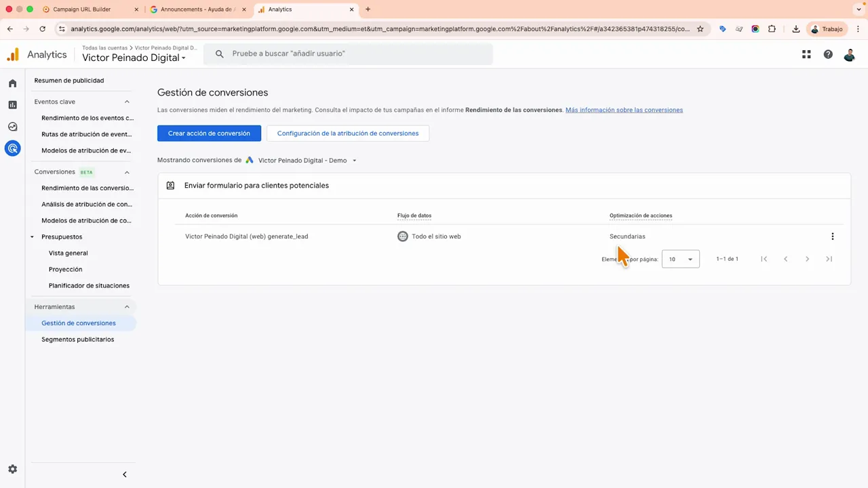Image resolution: width=868 pixels, height=488 pixels.
Task: Click the browser back arrow
Action: pos(10,29)
